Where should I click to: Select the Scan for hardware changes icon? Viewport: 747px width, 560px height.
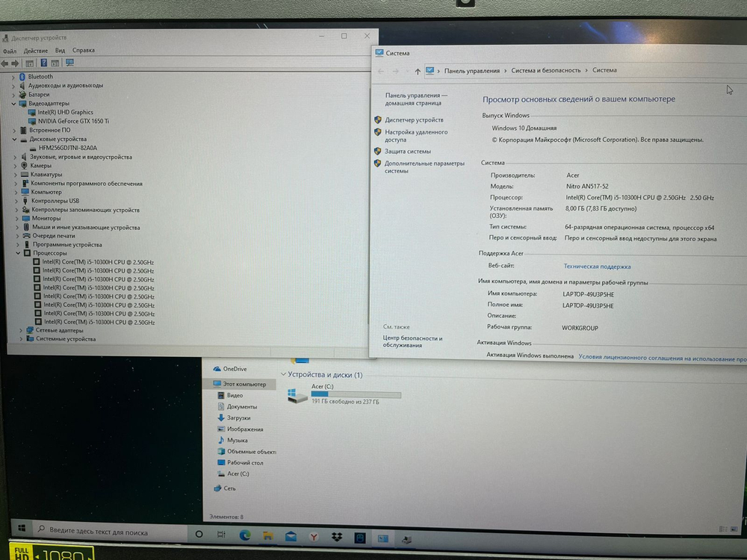tap(69, 63)
